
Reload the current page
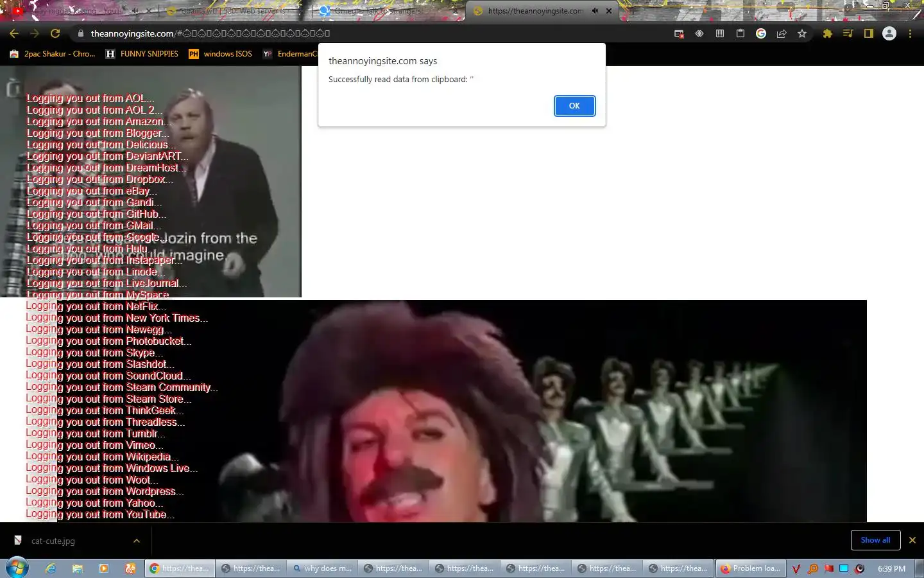click(55, 33)
